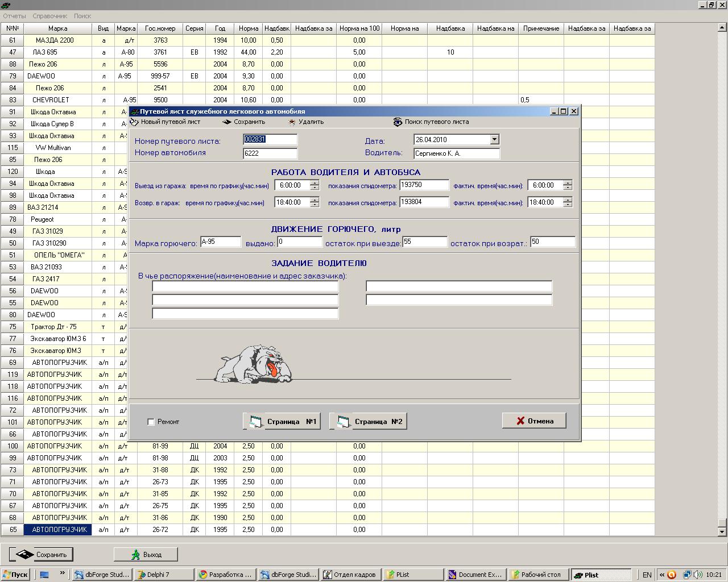
Task: Click the Выход exit button with running figure
Action: (x=146, y=554)
